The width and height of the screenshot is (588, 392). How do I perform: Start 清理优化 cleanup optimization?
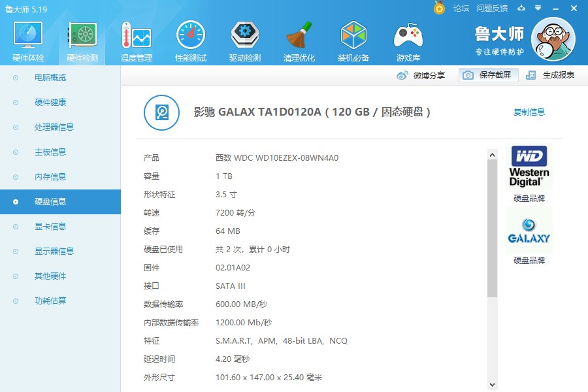coord(299,39)
